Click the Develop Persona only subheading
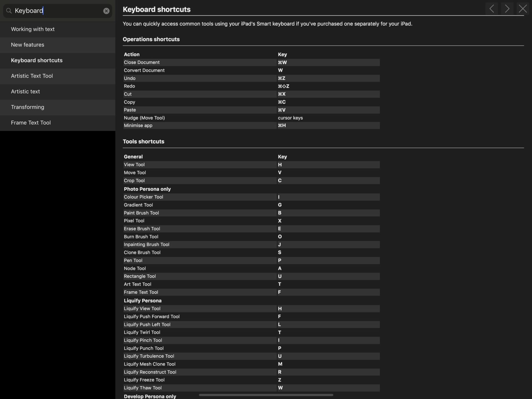Viewport: 532px width, 399px height. pos(150,396)
